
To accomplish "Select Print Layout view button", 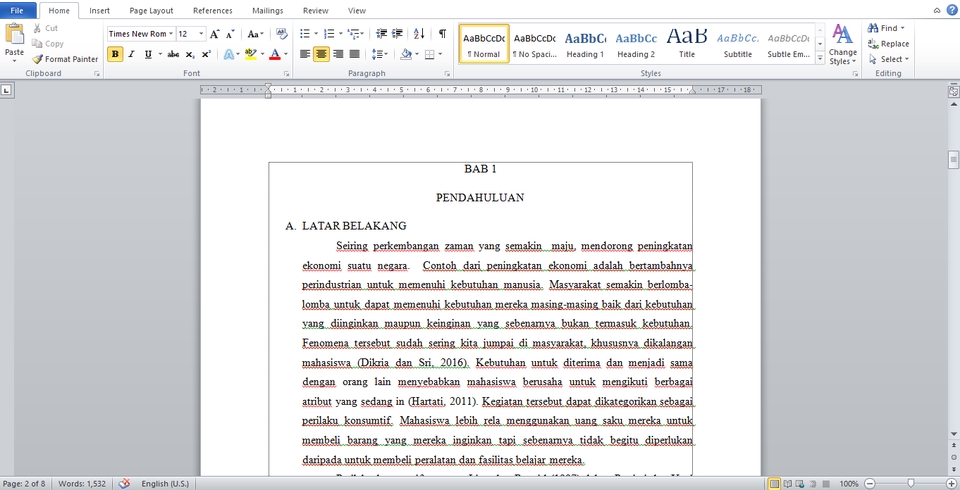I will [x=774, y=484].
